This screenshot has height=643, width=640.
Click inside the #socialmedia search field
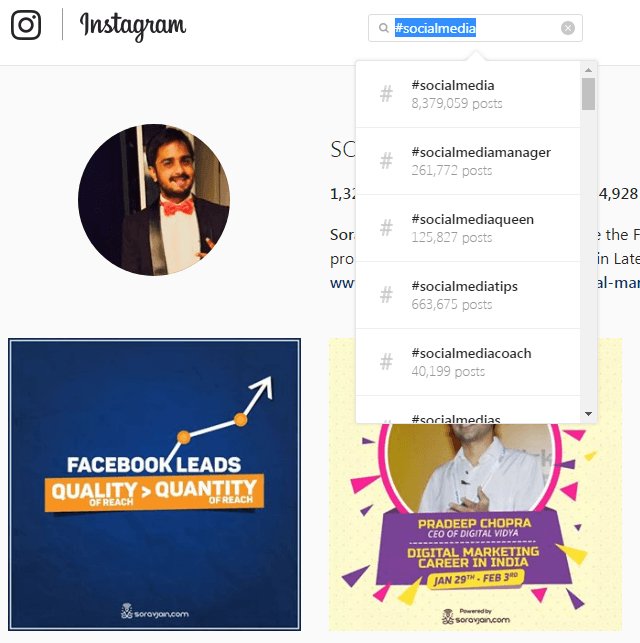click(475, 28)
